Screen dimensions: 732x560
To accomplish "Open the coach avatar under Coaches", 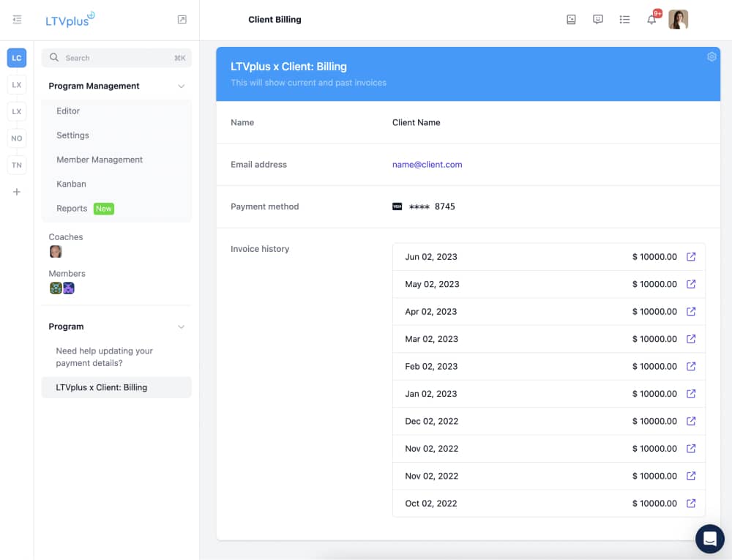I will point(56,252).
